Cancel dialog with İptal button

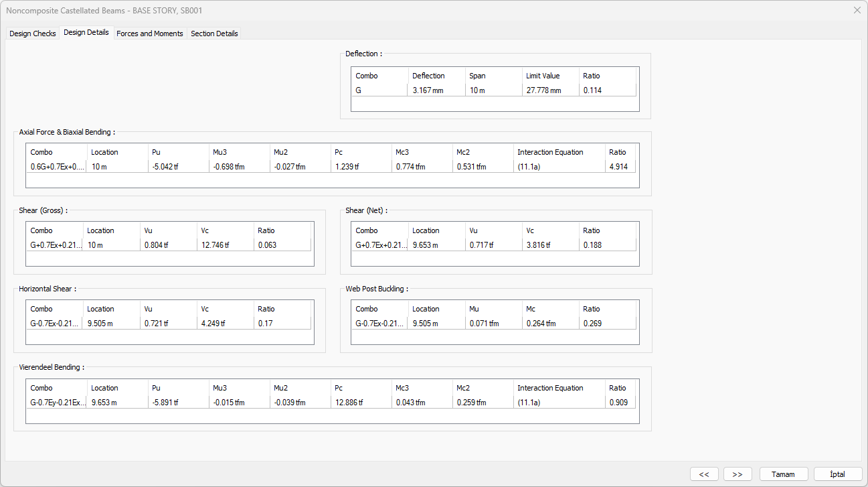point(837,474)
